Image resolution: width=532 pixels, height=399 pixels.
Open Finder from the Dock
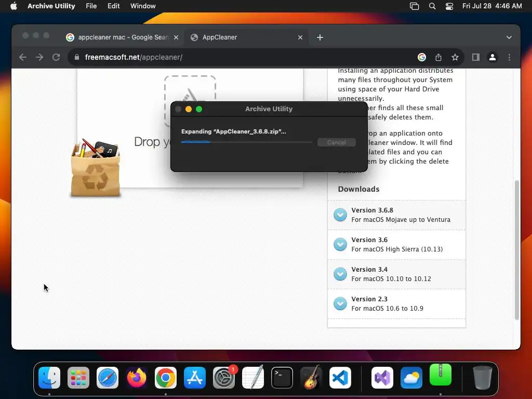[x=49, y=378]
